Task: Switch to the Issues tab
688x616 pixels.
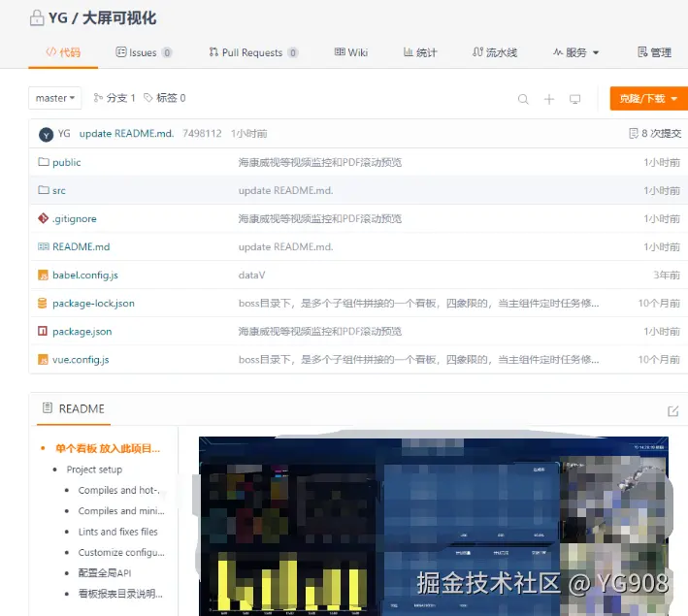Action: tap(144, 52)
